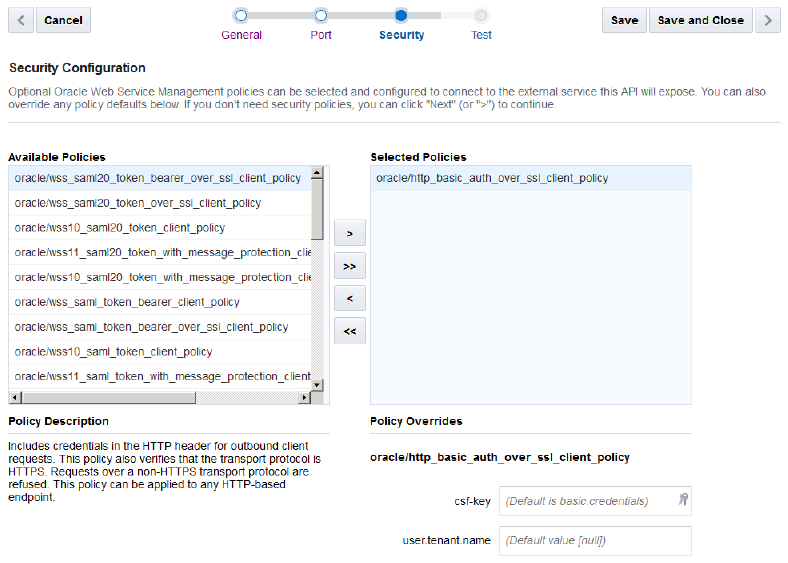Go to the Port wizard step

(x=321, y=16)
